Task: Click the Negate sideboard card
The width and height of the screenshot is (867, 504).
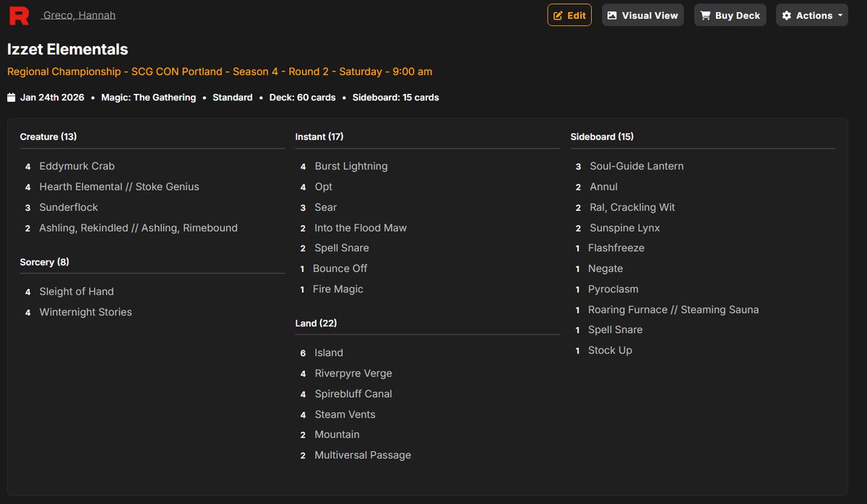Action: coord(605,269)
